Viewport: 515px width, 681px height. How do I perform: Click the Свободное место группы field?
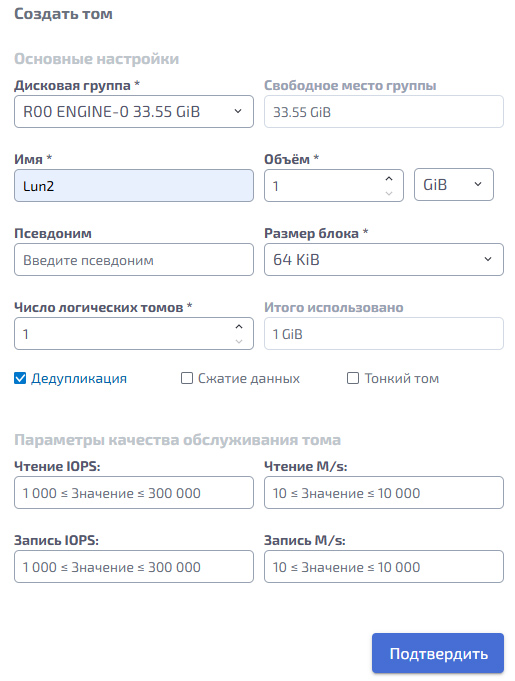[x=384, y=112]
